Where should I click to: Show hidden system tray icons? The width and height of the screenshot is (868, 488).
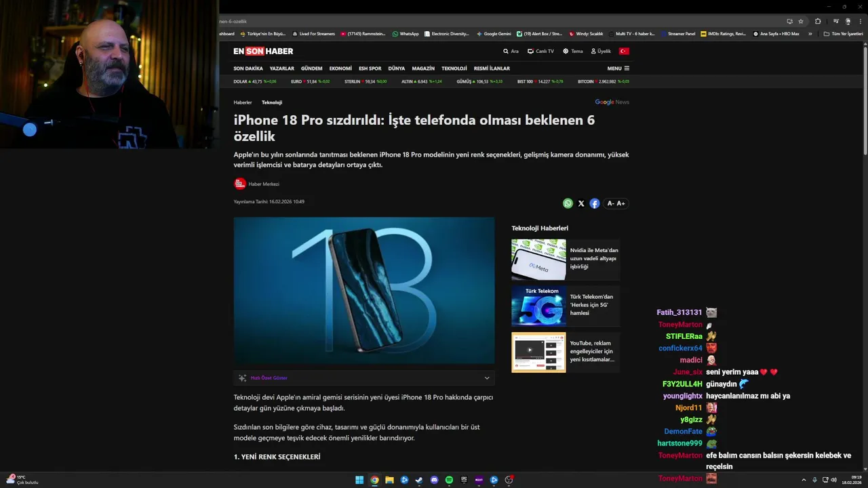point(804,480)
